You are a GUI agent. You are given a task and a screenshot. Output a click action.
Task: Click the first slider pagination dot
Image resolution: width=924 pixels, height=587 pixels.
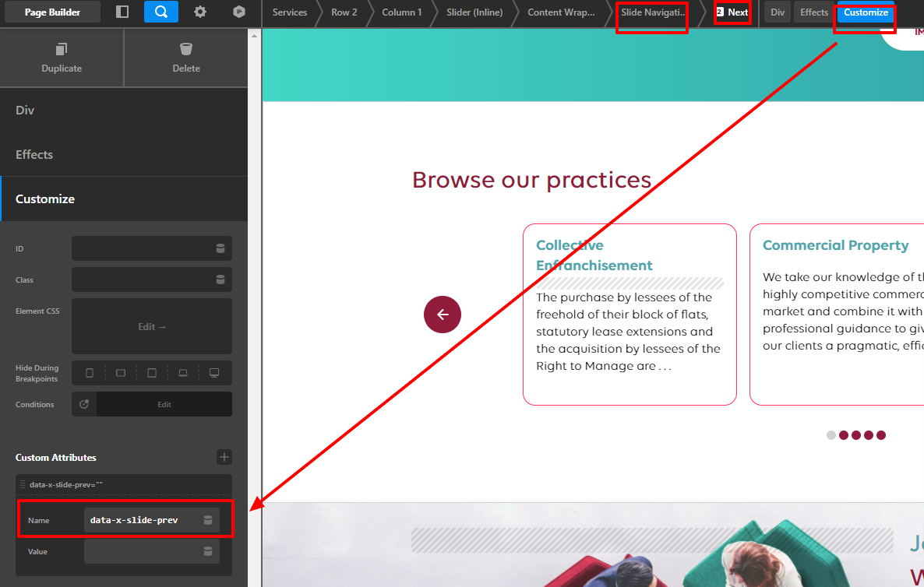(831, 435)
